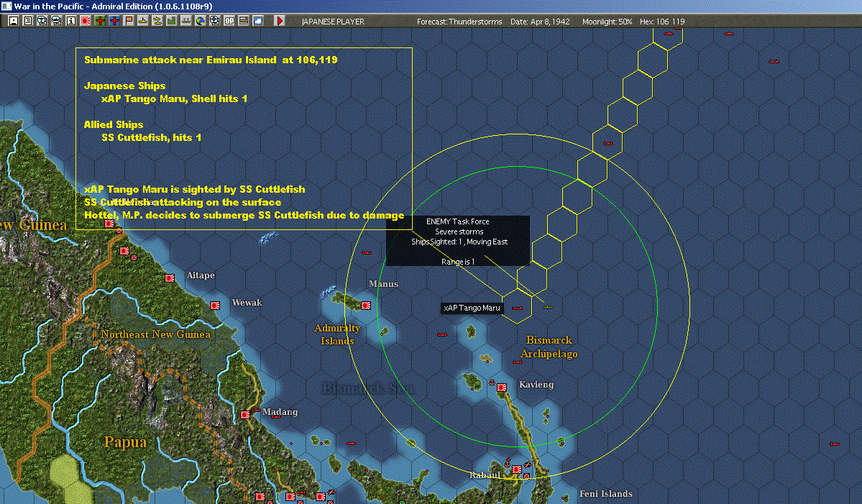
Task: Click the first stacked-monitor icon in the toolbar
Action: click(42, 21)
